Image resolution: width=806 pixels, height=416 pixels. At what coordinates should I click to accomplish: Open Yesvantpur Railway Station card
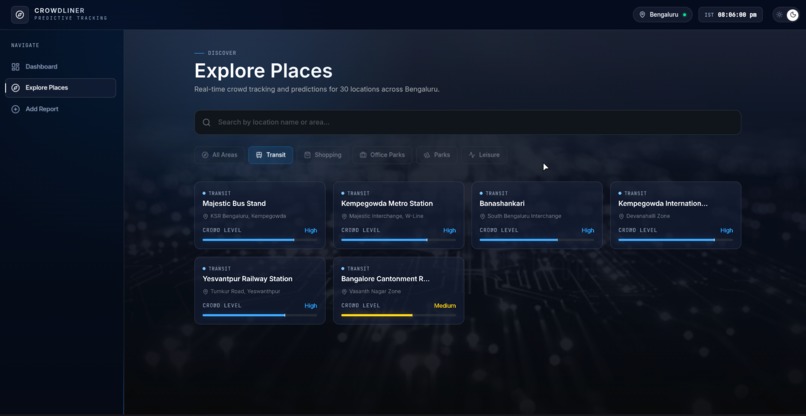coord(260,291)
